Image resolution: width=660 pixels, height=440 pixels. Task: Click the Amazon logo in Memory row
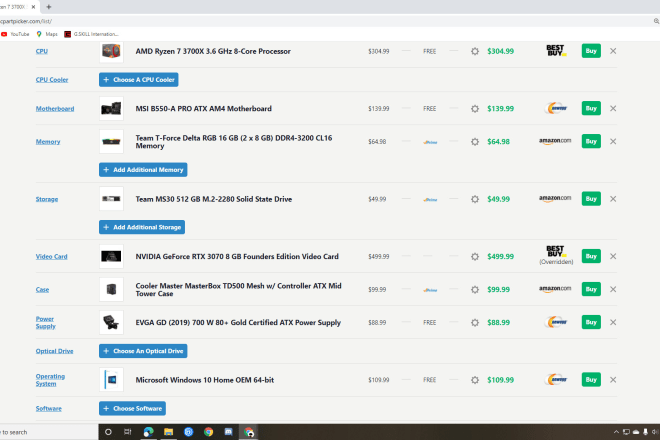click(x=555, y=141)
